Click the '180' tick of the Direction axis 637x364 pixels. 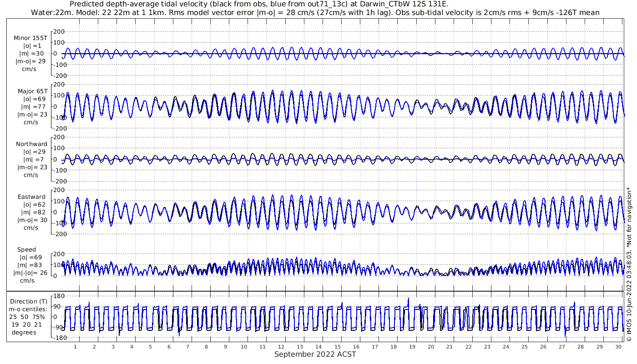click(59, 296)
